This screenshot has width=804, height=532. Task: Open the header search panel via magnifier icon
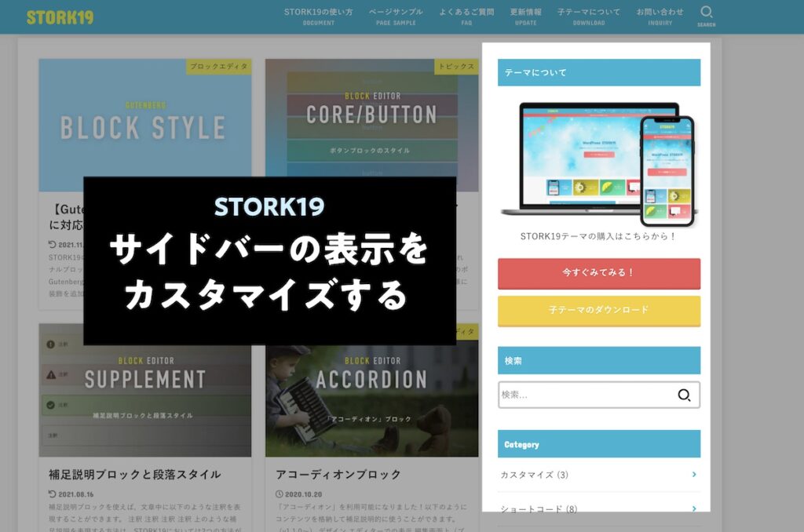coord(706,13)
